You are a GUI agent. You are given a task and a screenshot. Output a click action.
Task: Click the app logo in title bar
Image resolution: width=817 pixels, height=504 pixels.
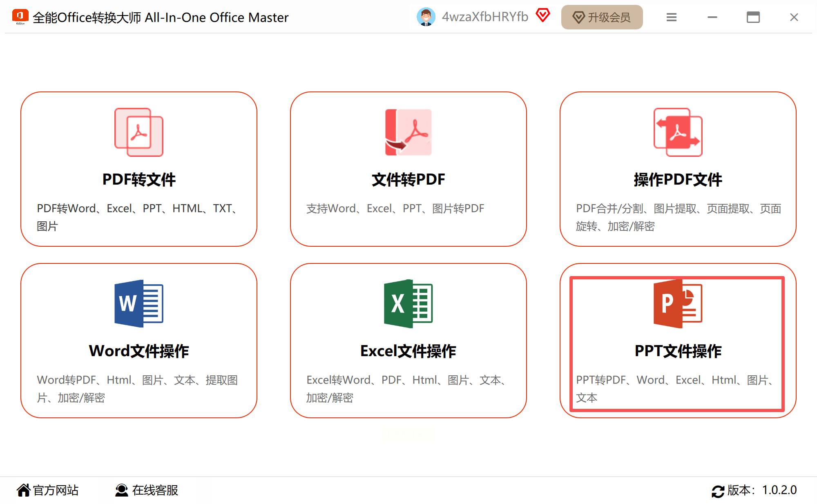point(20,17)
